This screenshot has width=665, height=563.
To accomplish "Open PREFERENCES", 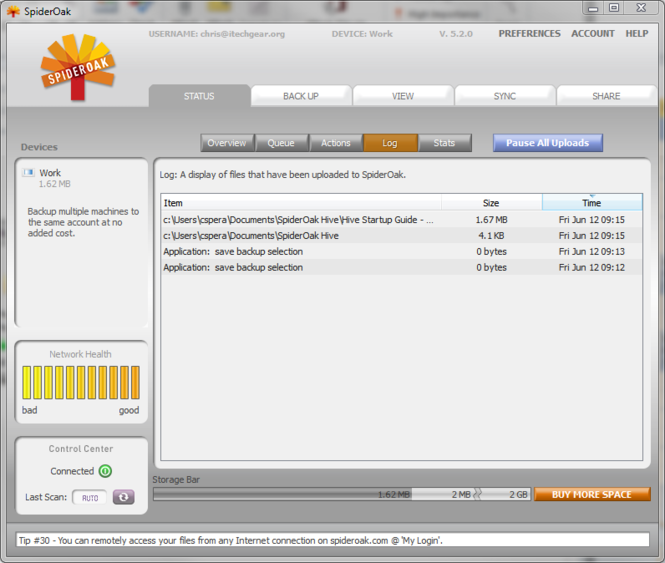I will [529, 34].
